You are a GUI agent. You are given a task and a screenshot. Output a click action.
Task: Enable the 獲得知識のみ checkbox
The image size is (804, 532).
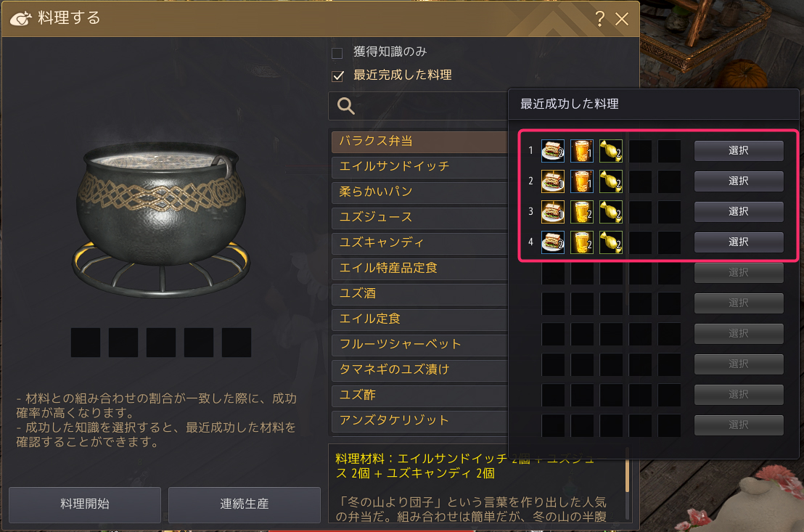click(x=337, y=53)
